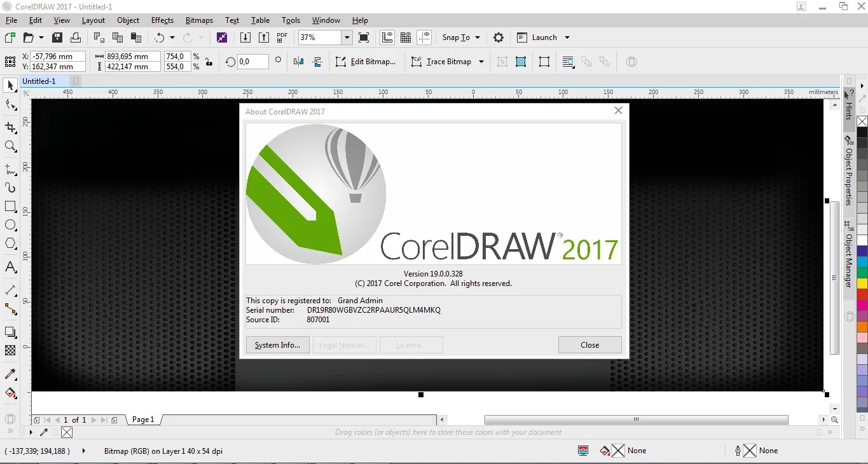Open the Launch dropdown
This screenshot has width=868, height=464.
point(544,38)
